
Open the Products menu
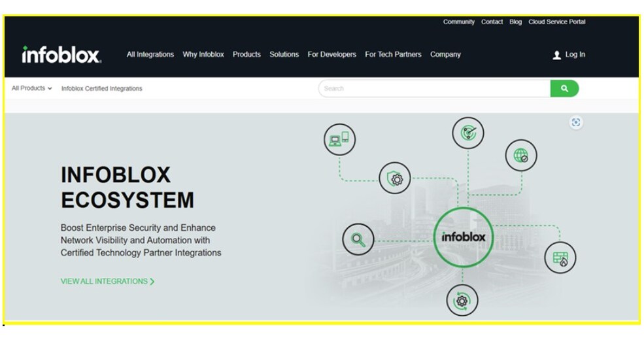click(246, 54)
